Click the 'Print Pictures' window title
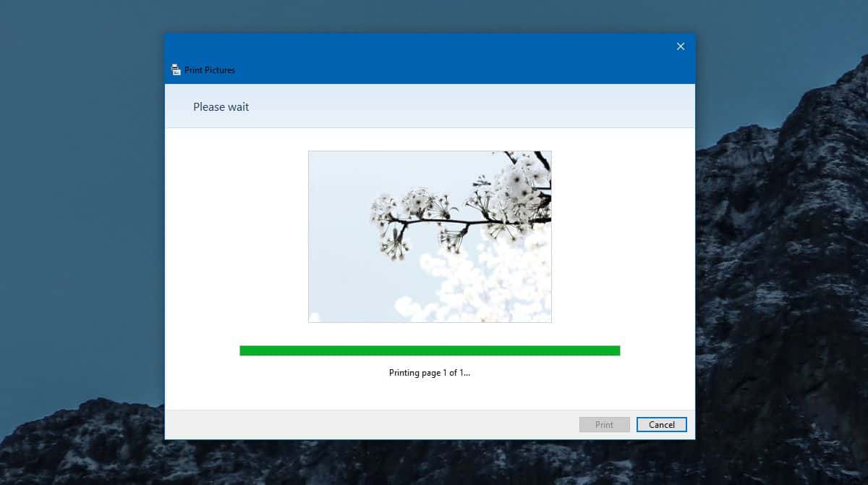The height and width of the screenshot is (485, 868). coord(210,70)
